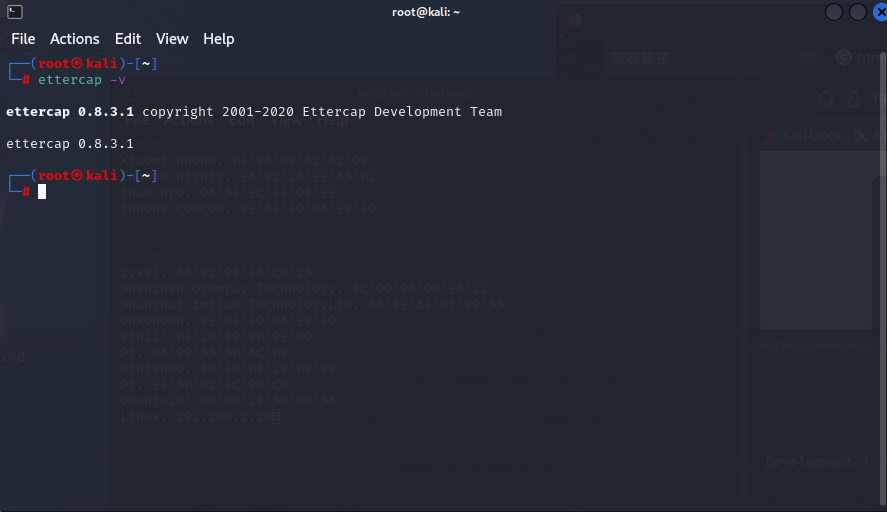Screen dimensions: 887x512
Task: Click the 'iphone cowcow' line in background window
Action: coord(248,209)
